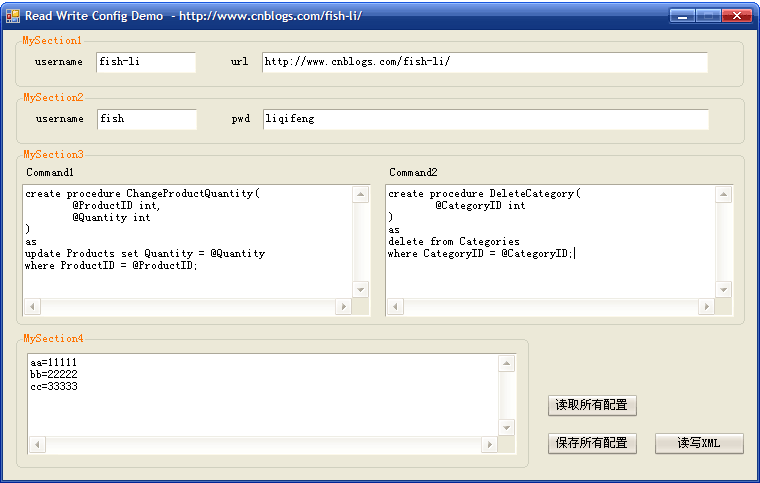760x483 pixels.
Task: Click Command1 scroll down arrow
Action: tap(360, 288)
